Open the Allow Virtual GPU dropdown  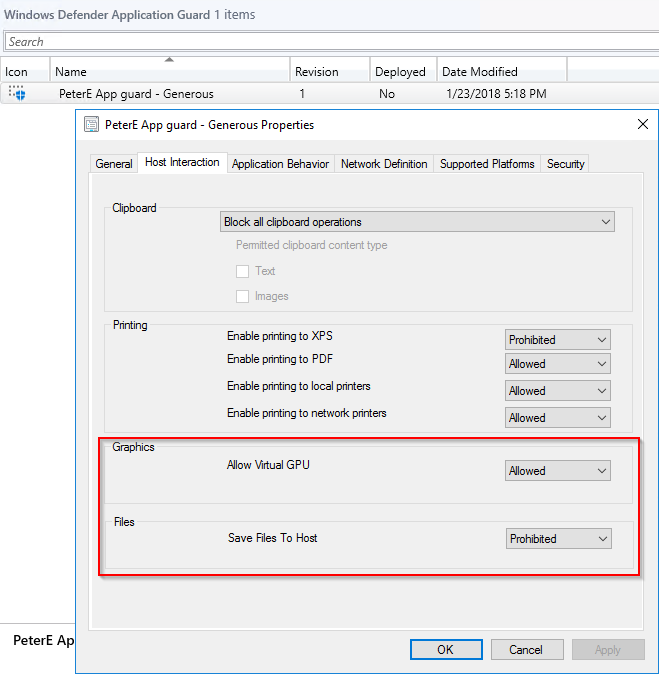[558, 471]
